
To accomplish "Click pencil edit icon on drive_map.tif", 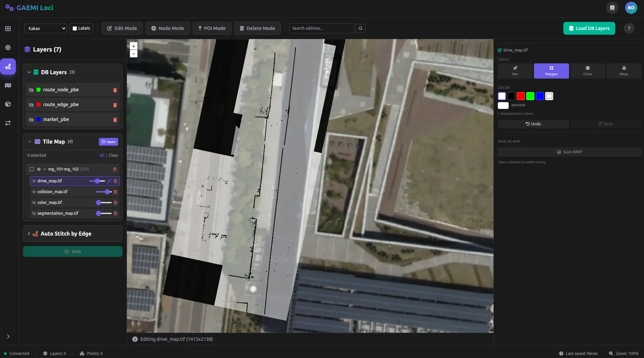I will pyautogui.click(x=109, y=181).
